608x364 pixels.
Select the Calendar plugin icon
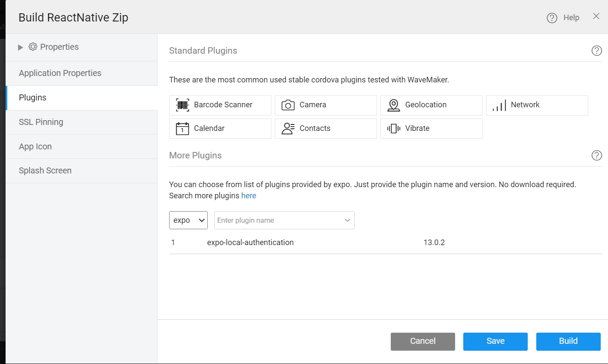182,128
